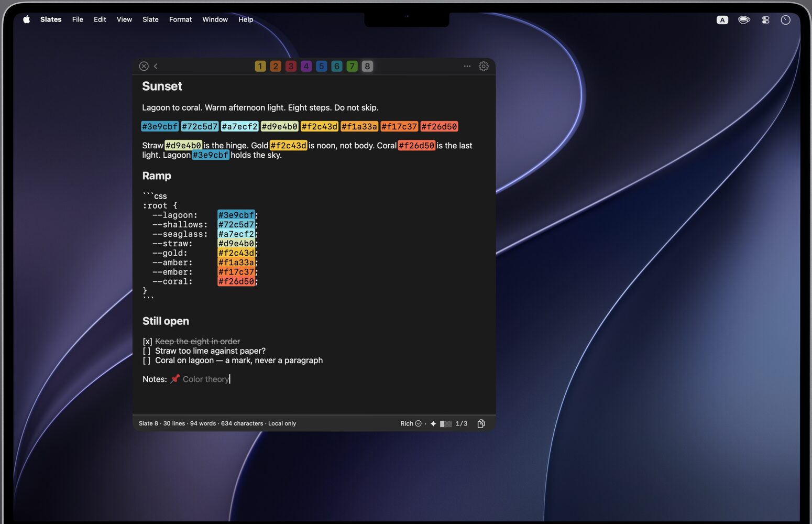Open the Slates app menu
812x524 pixels.
(x=51, y=19)
